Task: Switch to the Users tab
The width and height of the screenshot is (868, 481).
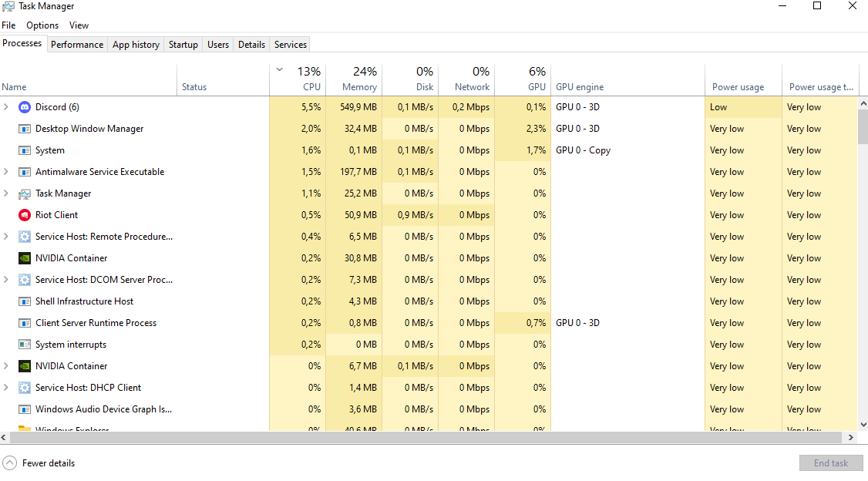Action: click(x=218, y=44)
